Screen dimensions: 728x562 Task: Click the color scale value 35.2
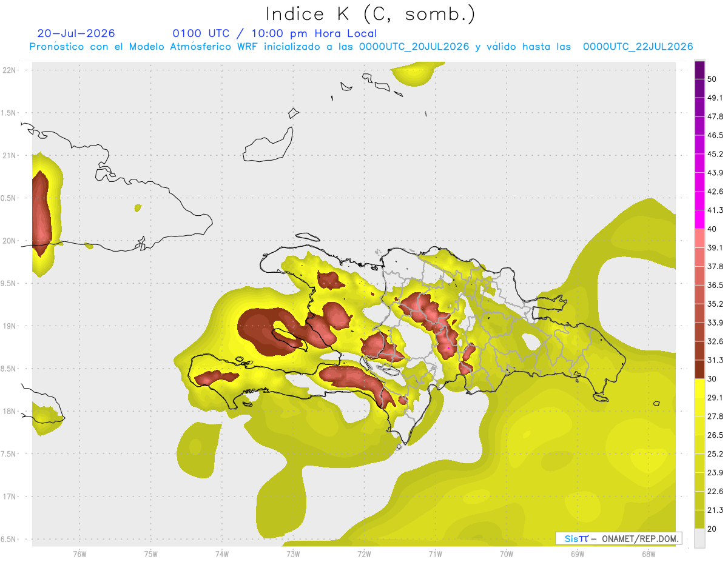click(x=715, y=304)
